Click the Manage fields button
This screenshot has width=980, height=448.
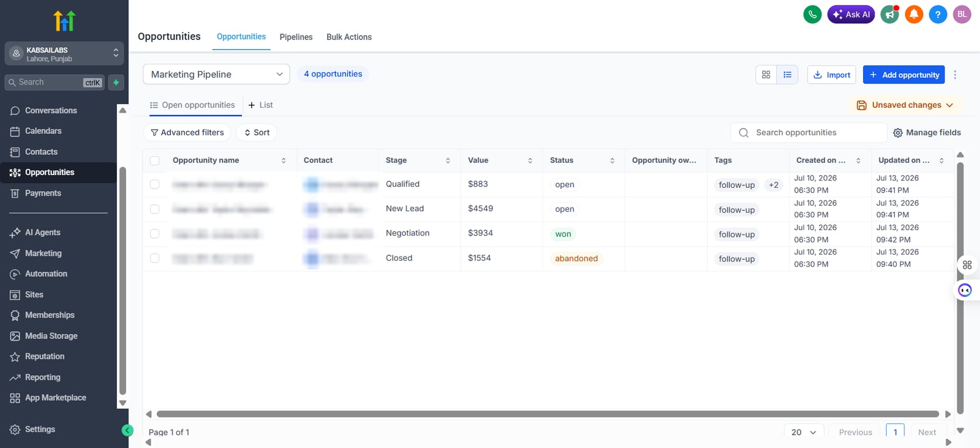[x=927, y=132]
